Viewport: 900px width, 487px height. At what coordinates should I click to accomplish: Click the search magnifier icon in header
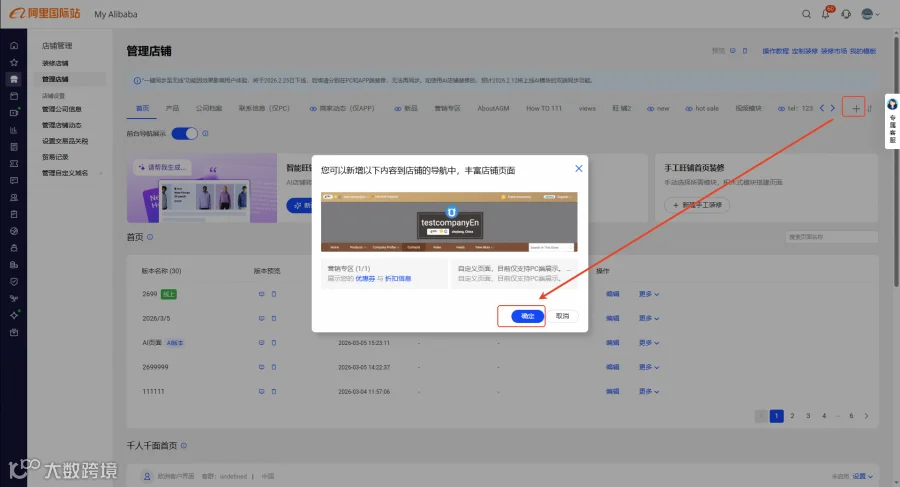pyautogui.click(x=806, y=14)
